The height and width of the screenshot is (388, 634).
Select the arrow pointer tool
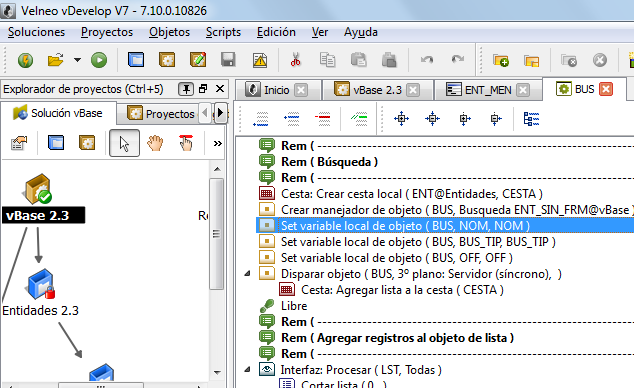124,143
